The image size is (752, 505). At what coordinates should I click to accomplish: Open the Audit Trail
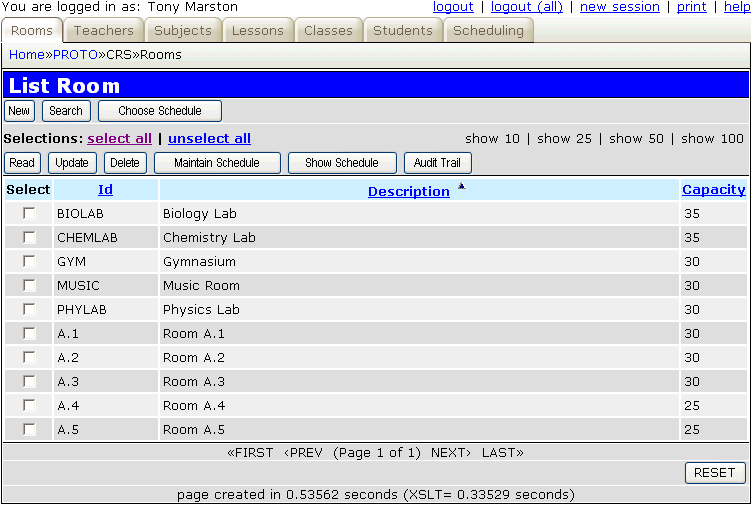click(437, 163)
